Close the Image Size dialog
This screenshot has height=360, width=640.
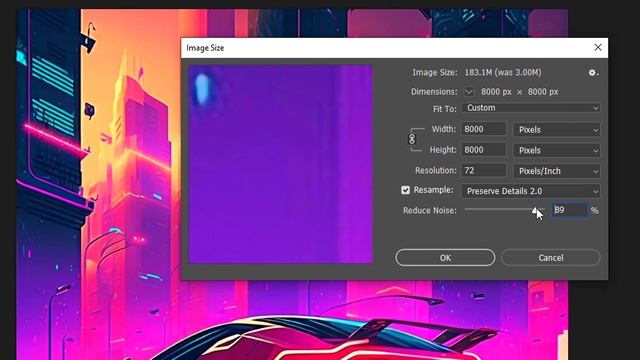(x=598, y=47)
